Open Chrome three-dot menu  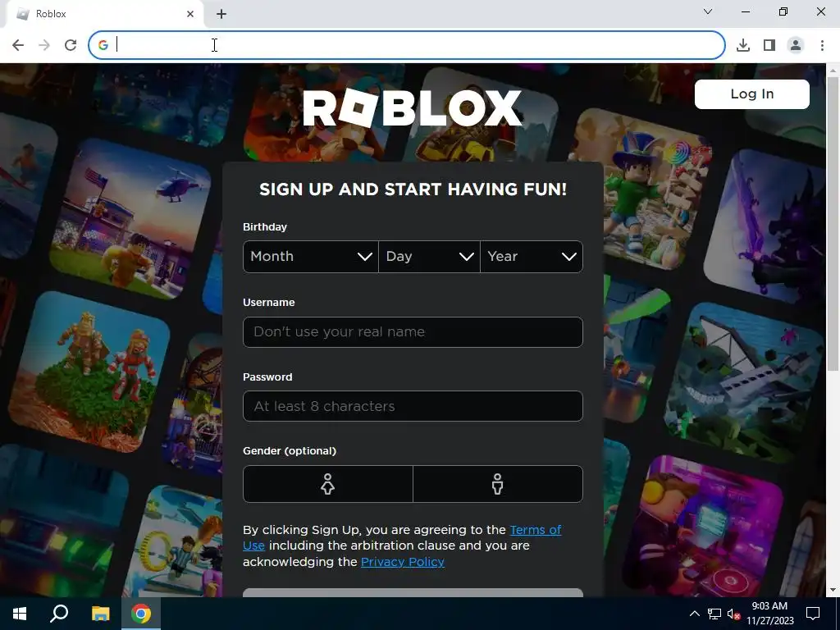pyautogui.click(x=822, y=45)
